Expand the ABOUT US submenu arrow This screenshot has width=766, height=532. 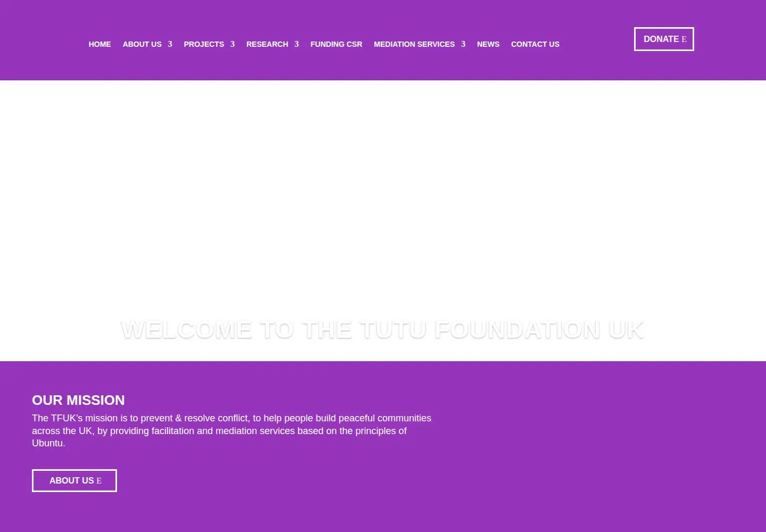click(170, 44)
